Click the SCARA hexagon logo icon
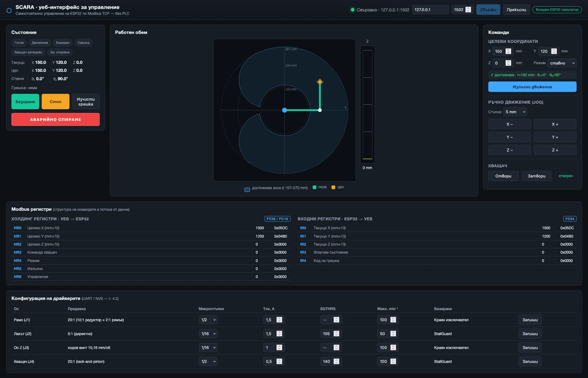This screenshot has height=378, width=588. 9,10
